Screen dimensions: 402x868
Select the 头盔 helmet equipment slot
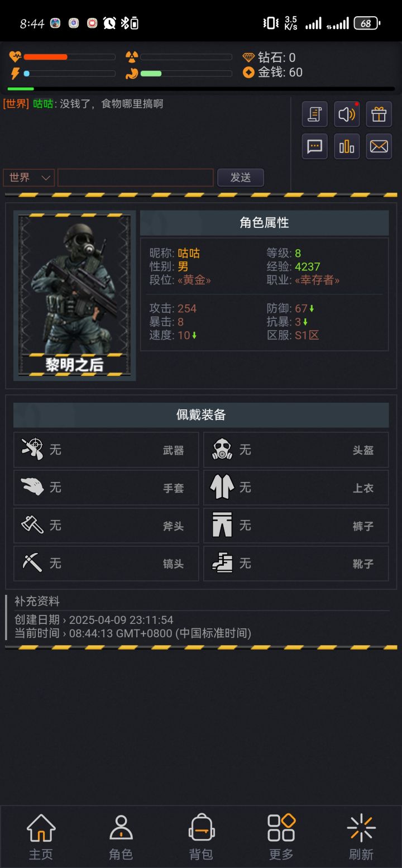[x=296, y=450]
